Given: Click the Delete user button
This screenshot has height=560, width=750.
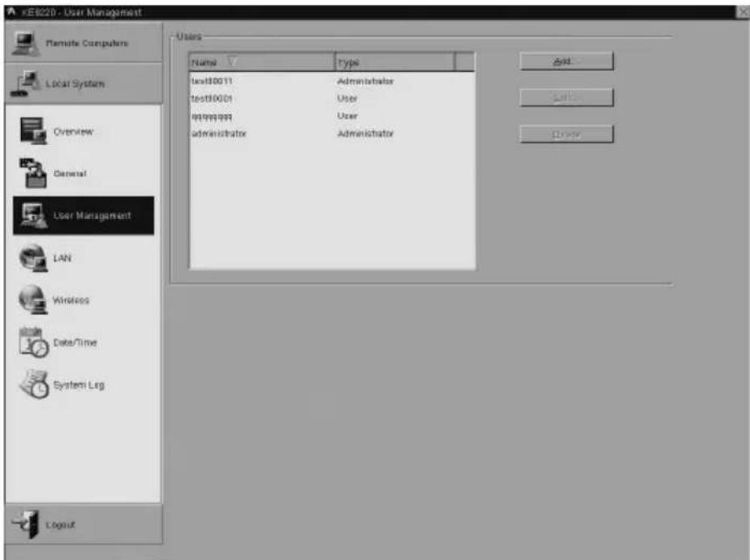Looking at the screenshot, I should coord(566,135).
